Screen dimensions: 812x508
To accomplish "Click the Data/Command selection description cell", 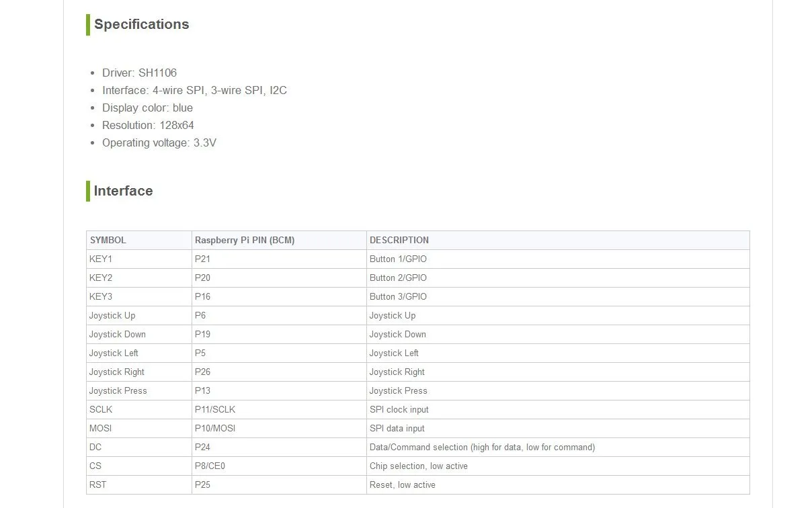I will [x=482, y=447].
